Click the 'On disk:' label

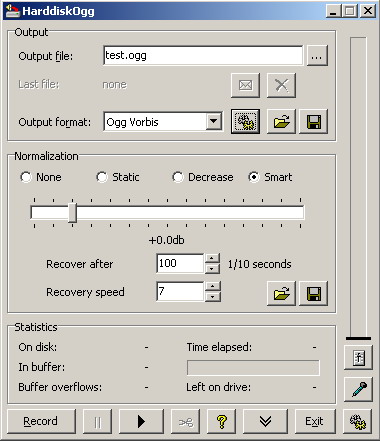(38, 347)
